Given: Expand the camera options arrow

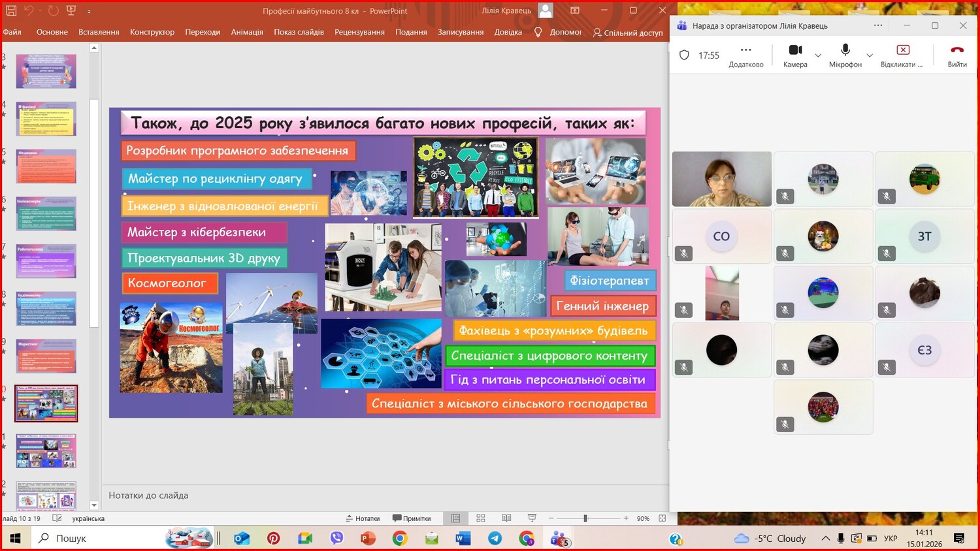Looking at the screenshot, I should [x=818, y=55].
